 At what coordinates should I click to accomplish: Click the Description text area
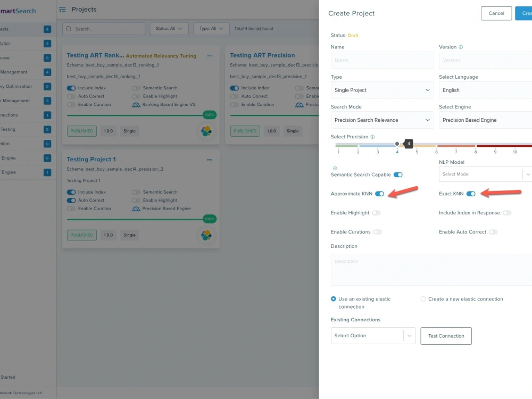431,270
